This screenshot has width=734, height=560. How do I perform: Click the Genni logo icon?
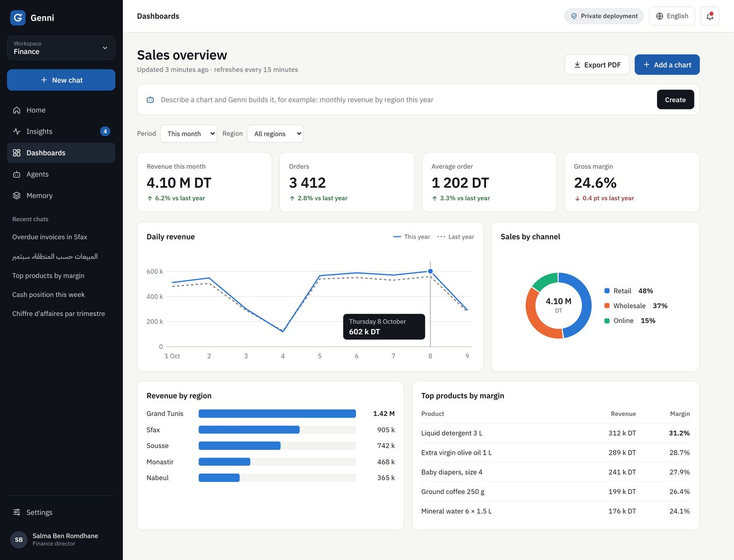18,18
